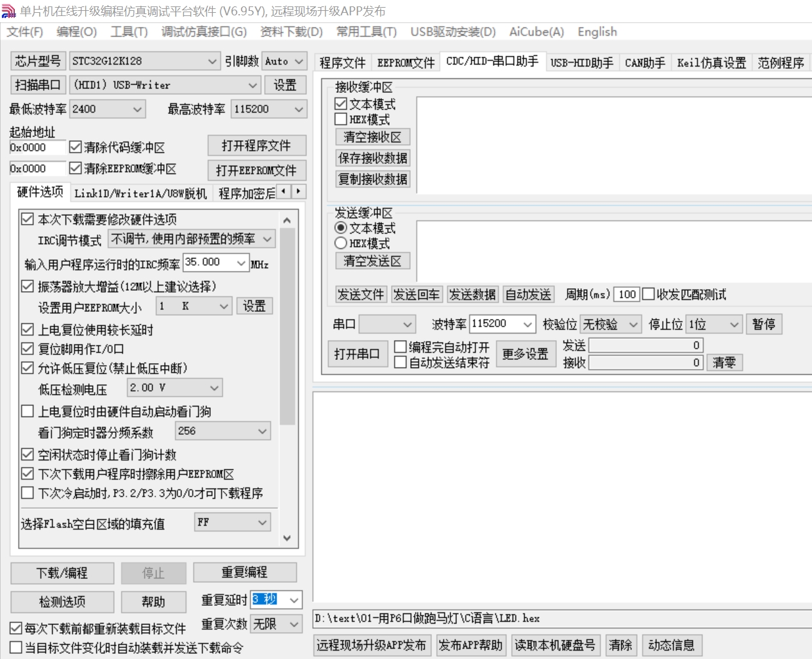The width and height of the screenshot is (812, 659).
Task: Click the 扫描串口 button
Action: click(x=38, y=85)
